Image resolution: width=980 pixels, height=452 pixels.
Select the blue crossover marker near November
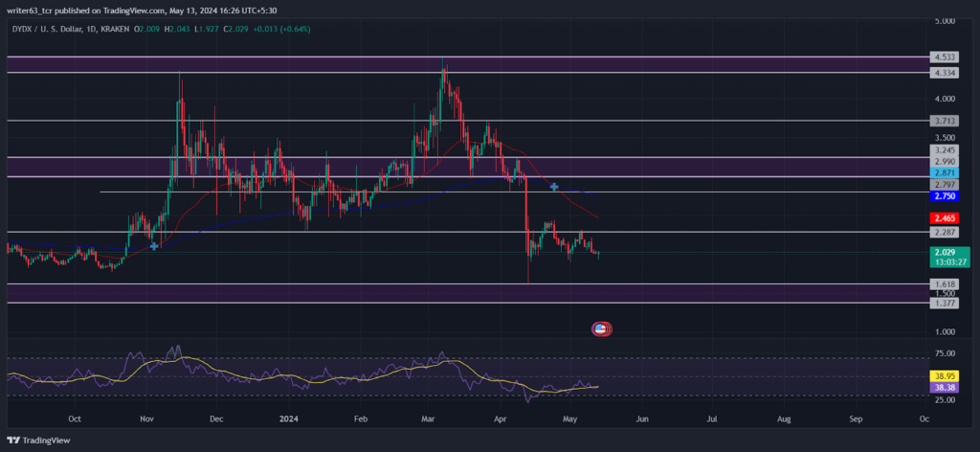click(154, 246)
